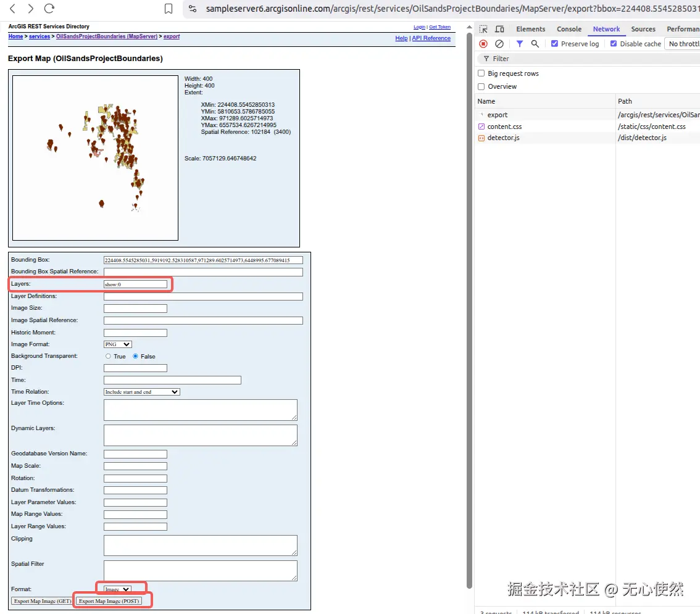The height and width of the screenshot is (614, 700).
Task: Focus the Geodatabase Version Name field
Action: click(135, 454)
